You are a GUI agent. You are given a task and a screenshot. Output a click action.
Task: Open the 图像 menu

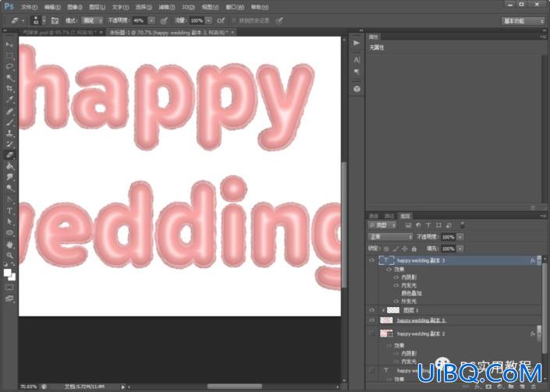(74, 7)
